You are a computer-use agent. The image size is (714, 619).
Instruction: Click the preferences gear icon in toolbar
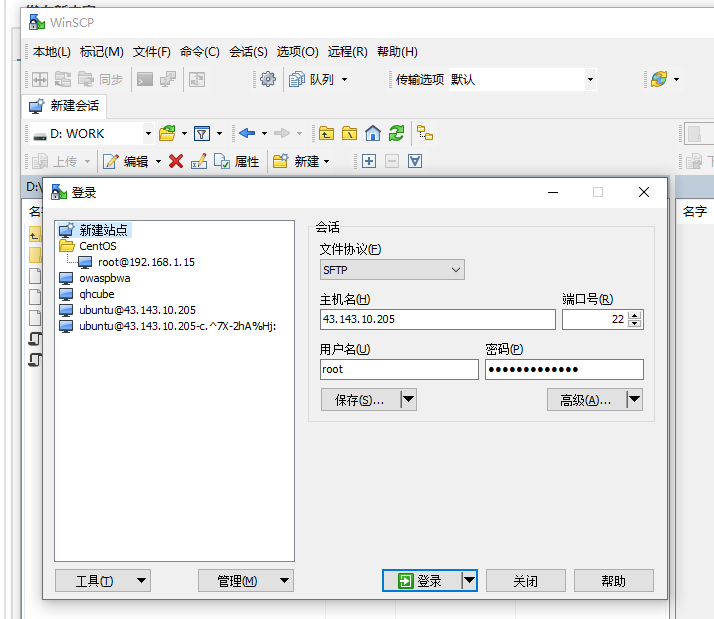coord(268,80)
